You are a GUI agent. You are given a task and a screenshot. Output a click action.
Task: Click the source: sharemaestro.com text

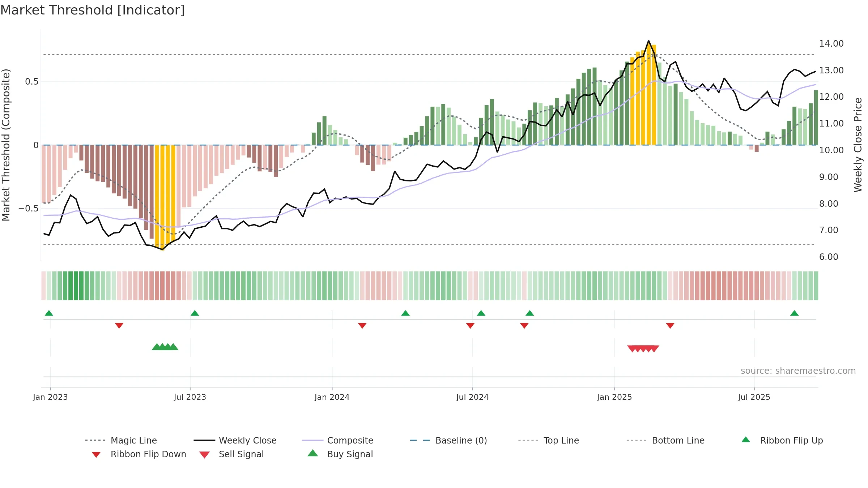pyautogui.click(x=798, y=371)
